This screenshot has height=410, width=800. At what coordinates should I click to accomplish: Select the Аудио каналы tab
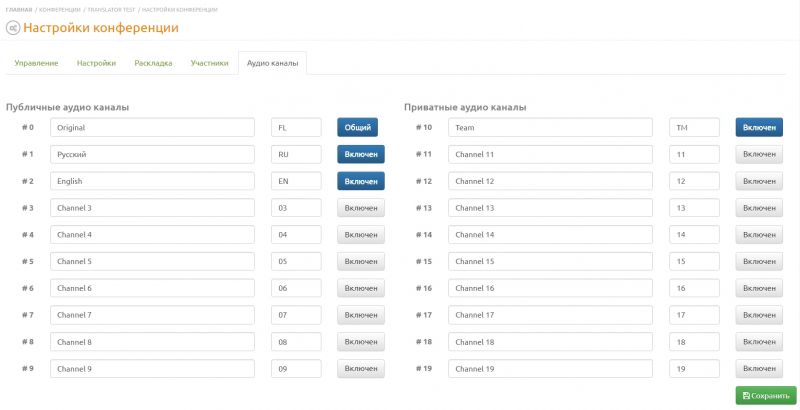(272, 63)
